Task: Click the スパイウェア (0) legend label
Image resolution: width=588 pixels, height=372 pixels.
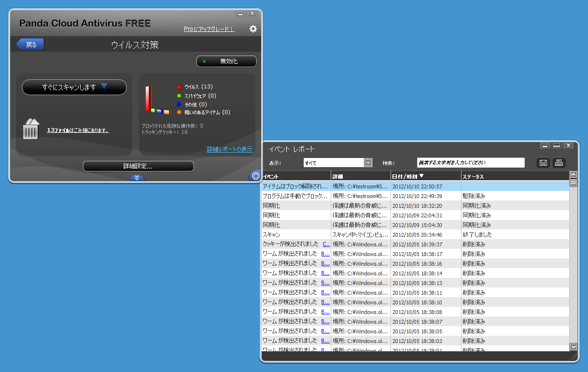Action: point(200,96)
